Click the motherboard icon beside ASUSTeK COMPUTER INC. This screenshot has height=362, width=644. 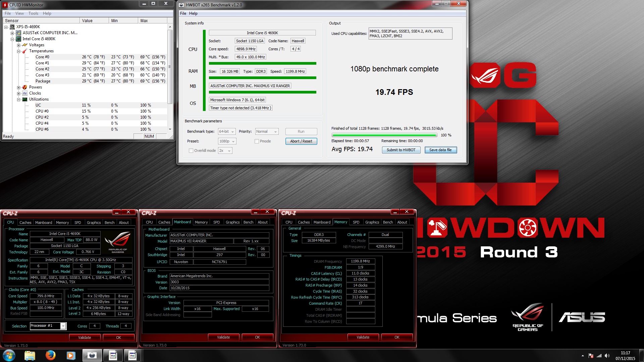tap(19, 33)
